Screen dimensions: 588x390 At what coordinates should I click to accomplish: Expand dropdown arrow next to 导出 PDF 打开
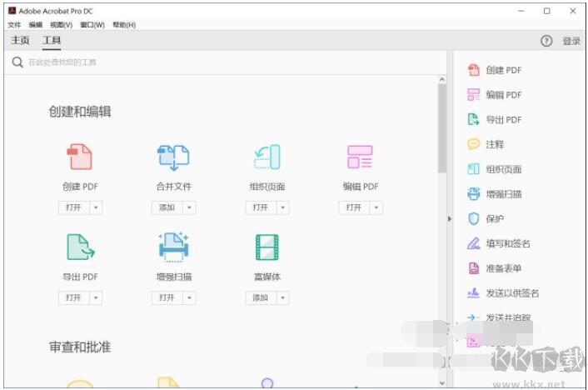click(x=96, y=297)
